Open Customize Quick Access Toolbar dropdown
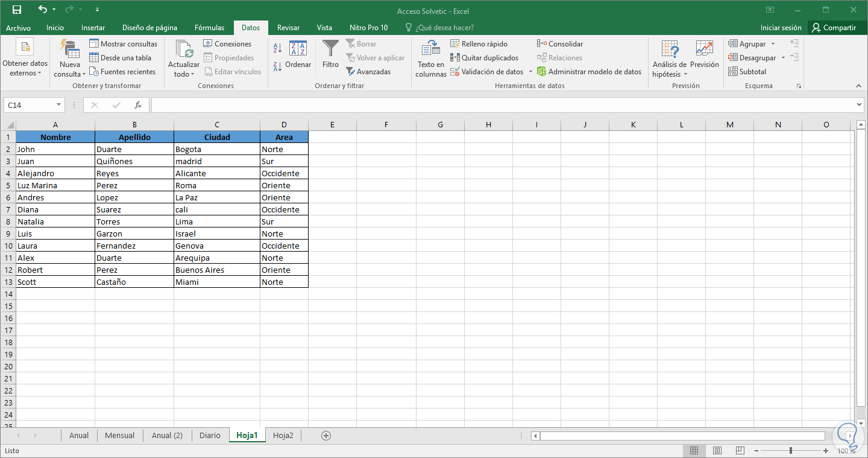The width and height of the screenshot is (868, 458). coord(98,10)
